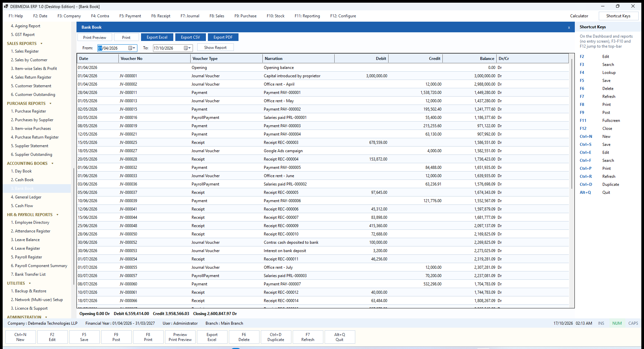
Task: Open the Calculator
Action: (x=579, y=16)
